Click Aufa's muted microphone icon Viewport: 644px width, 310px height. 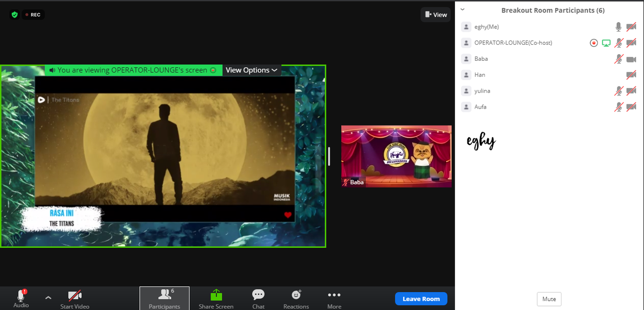click(618, 107)
